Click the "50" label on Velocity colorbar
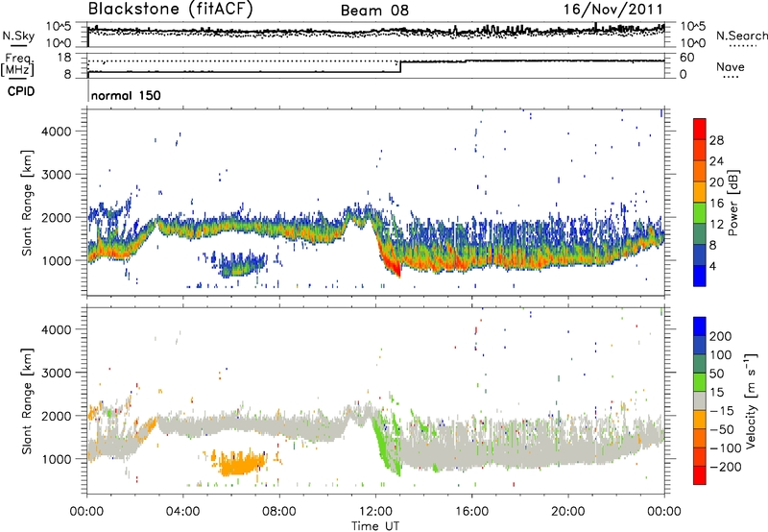Viewport: 768px width, 532px height. [x=716, y=374]
